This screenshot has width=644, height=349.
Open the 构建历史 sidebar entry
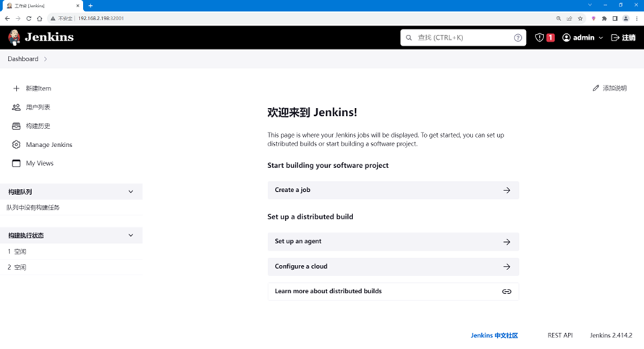coord(38,126)
